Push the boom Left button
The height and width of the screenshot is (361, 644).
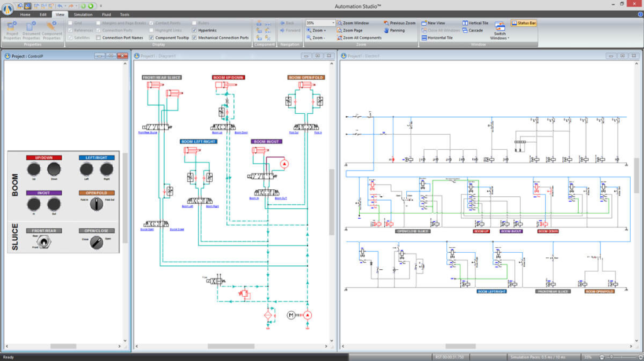(86, 169)
